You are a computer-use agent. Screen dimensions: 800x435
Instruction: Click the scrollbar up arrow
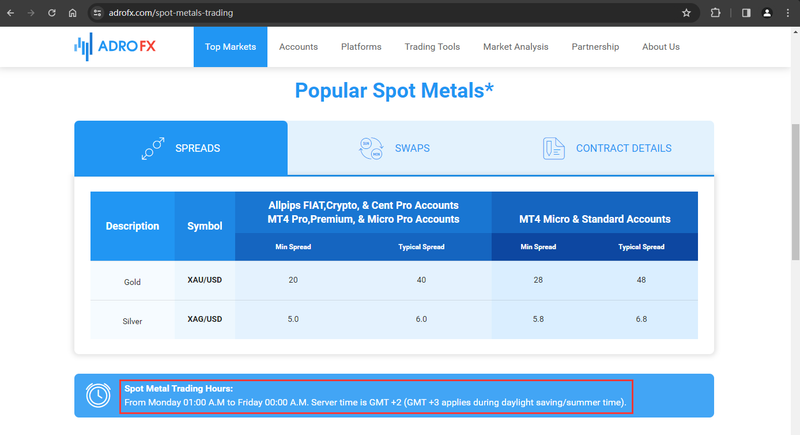click(x=795, y=32)
